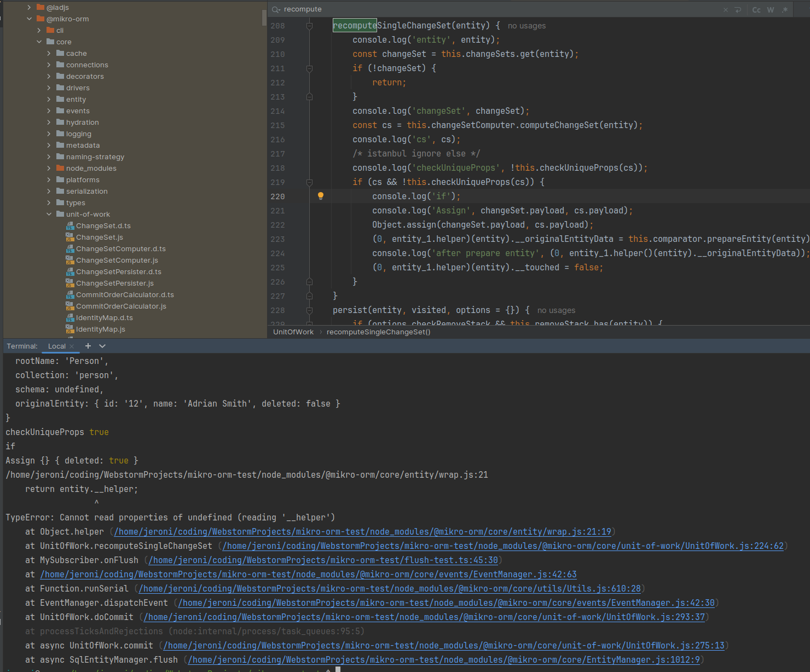
Task: Clear the recompute search field with X icon
Action: point(725,9)
